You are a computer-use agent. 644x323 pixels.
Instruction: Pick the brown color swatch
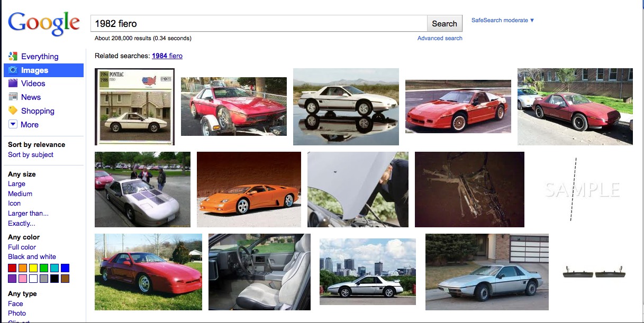point(65,279)
